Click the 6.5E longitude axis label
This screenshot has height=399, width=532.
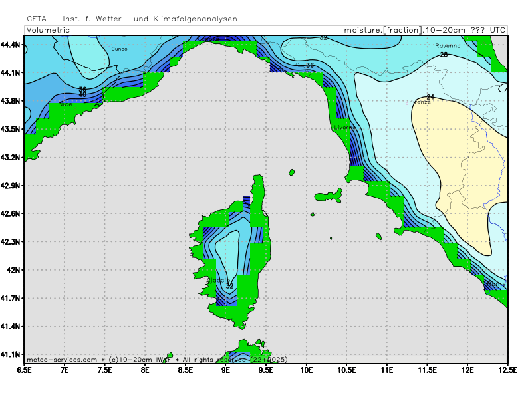coord(25,369)
